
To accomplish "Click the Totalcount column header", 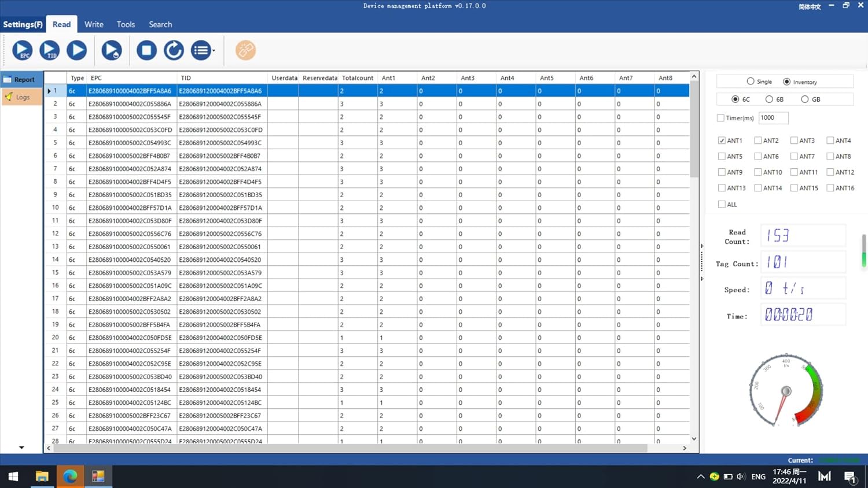I will pos(357,78).
